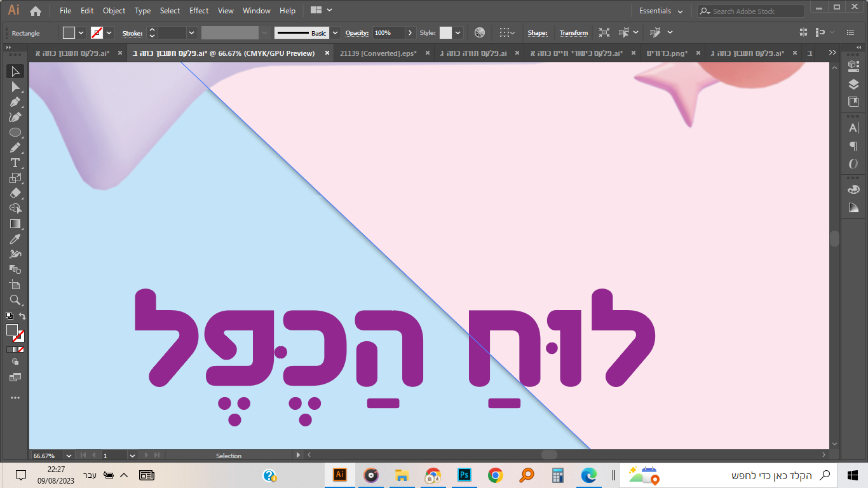Viewport: 868px width, 488px height.
Task: Open the Color palette panel icon
Action: tap(853, 189)
